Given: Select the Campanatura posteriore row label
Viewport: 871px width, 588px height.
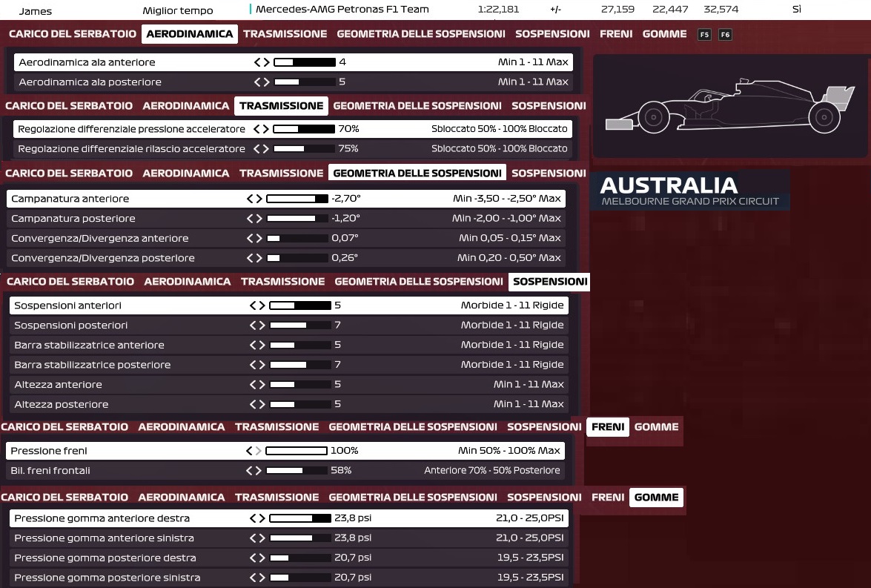Looking at the screenshot, I should 73,219.
